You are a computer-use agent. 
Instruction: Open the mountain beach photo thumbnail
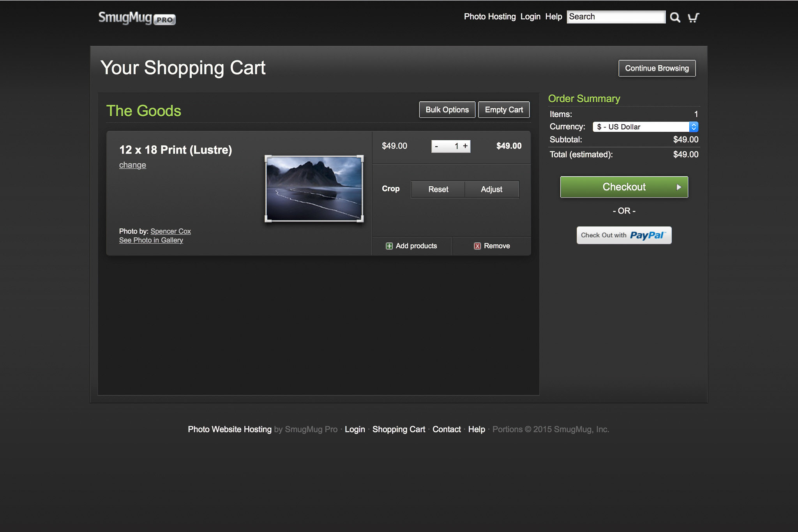[x=314, y=189]
